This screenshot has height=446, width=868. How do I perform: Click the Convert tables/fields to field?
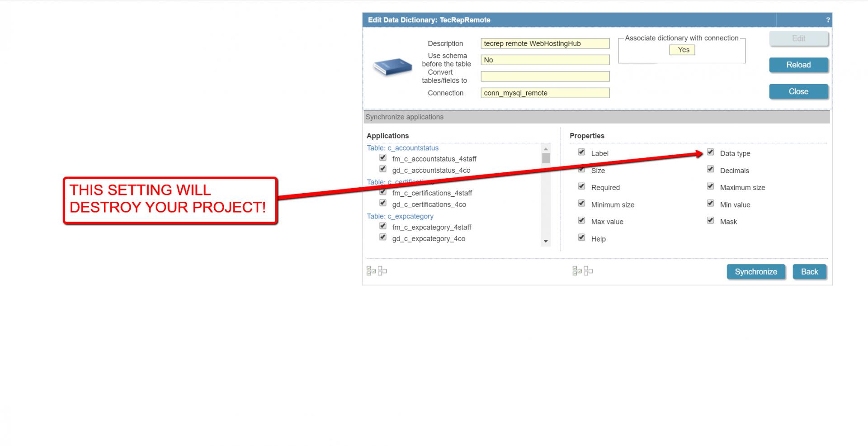[545, 76]
